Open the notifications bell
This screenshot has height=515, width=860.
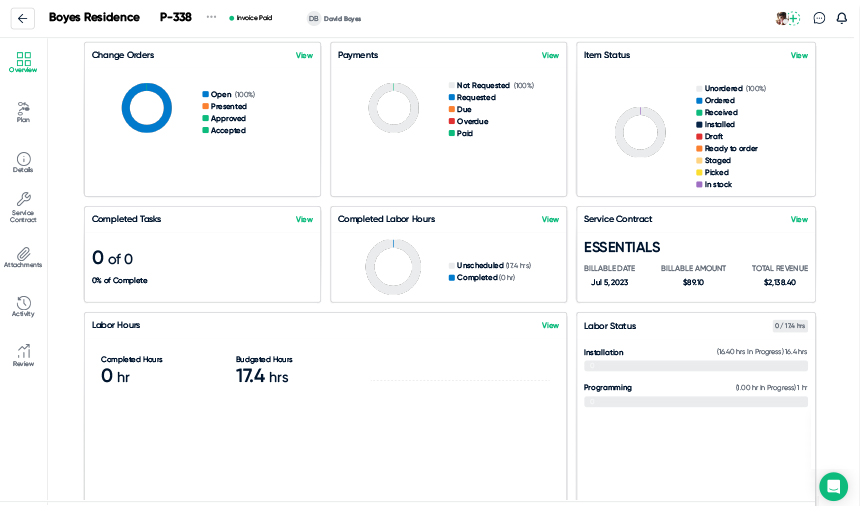point(841,19)
